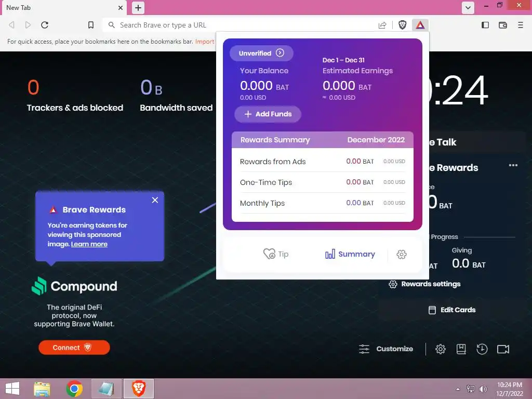Click the Compound logo
532x399 pixels.
click(74, 286)
